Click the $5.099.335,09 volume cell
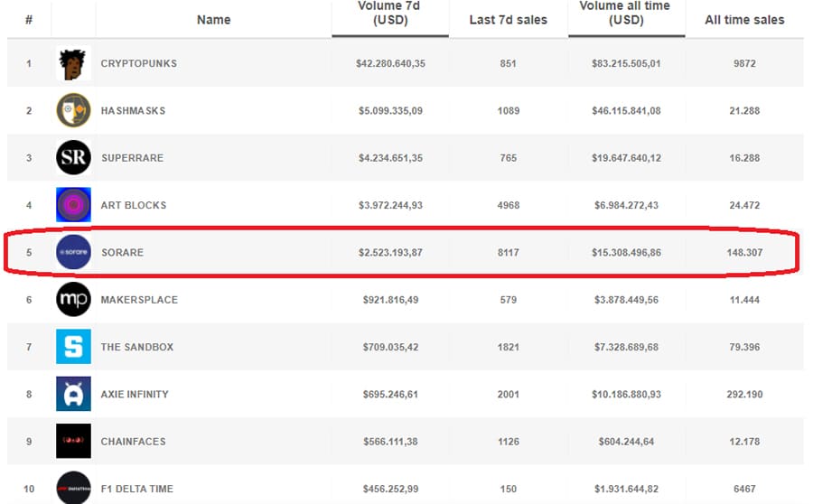 tap(390, 110)
